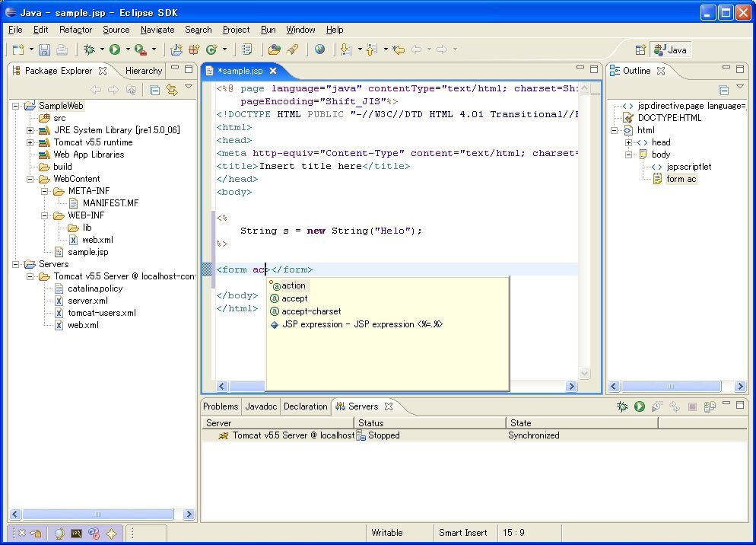Click the External Tools run icon
Viewport: 756px width, 545px height.
[141, 49]
